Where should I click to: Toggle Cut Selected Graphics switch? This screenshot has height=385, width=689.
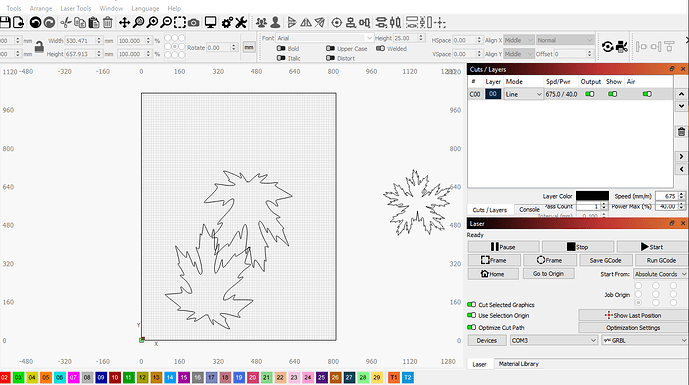point(471,305)
